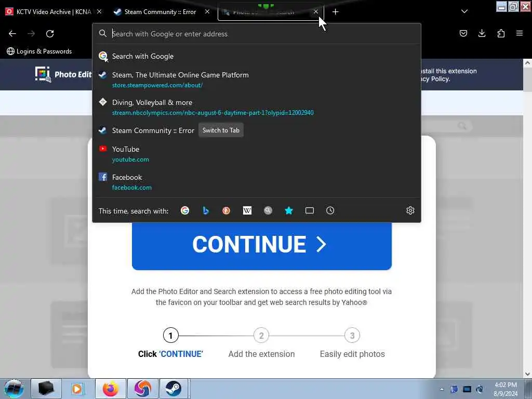532x399 pixels.
Task: Click the Switch to Tab button
Action: point(221,130)
